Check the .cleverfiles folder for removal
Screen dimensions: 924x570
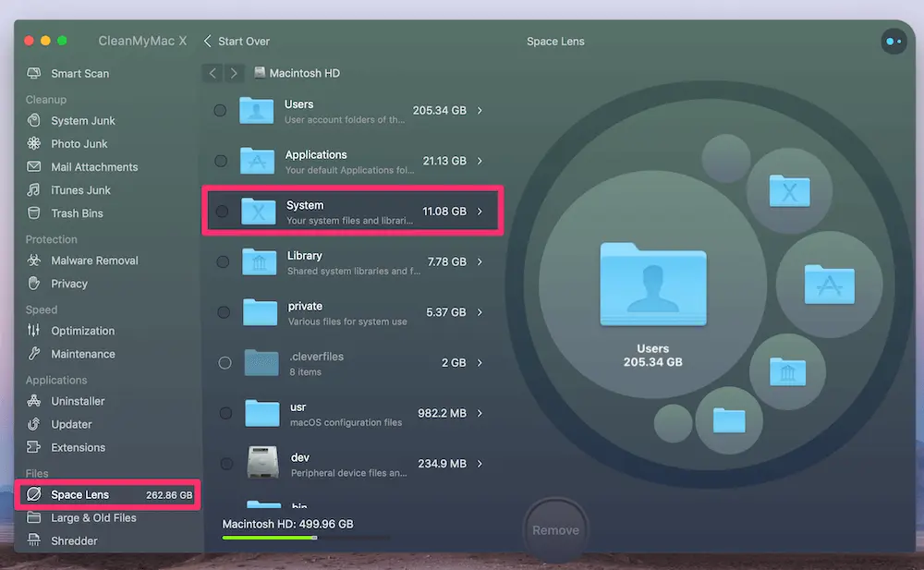(224, 362)
